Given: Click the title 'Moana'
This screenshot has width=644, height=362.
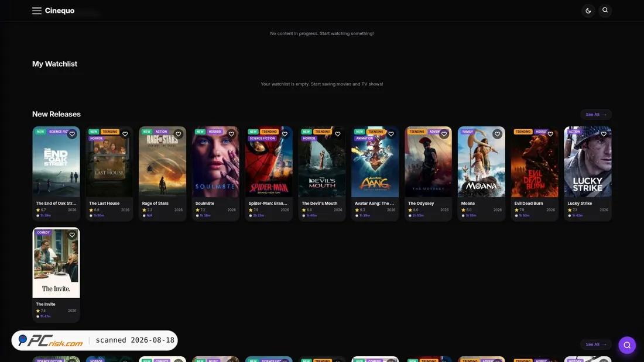Looking at the screenshot, I should coord(468,203).
